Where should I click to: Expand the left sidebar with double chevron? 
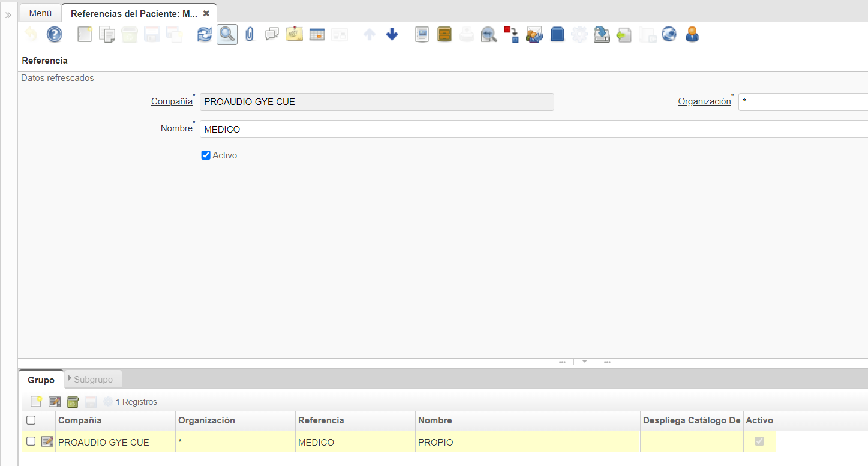pyautogui.click(x=8, y=15)
